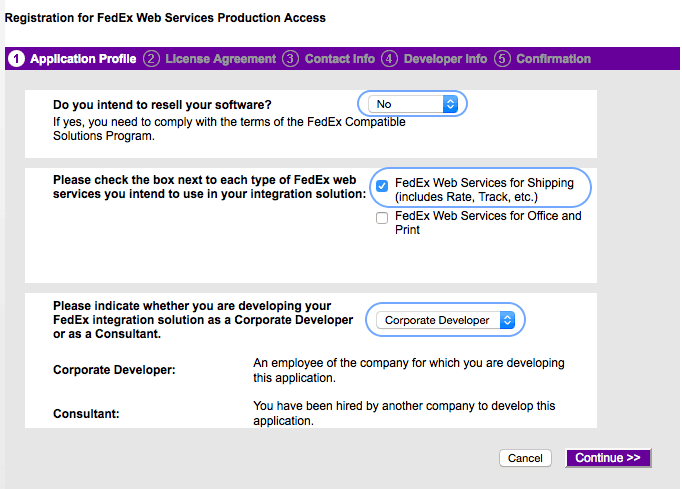Go to the License Agreement step
This screenshot has height=489, width=682.
(221, 59)
